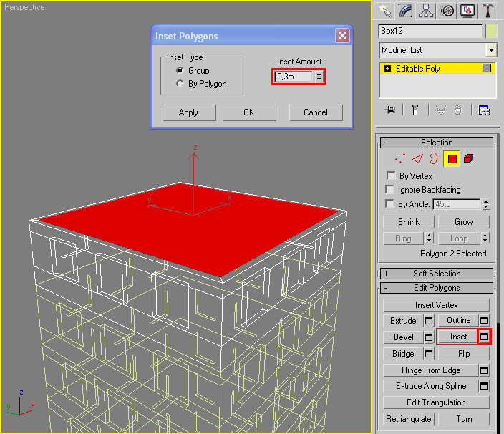
Task: Click the Bridge button
Action: (403, 354)
